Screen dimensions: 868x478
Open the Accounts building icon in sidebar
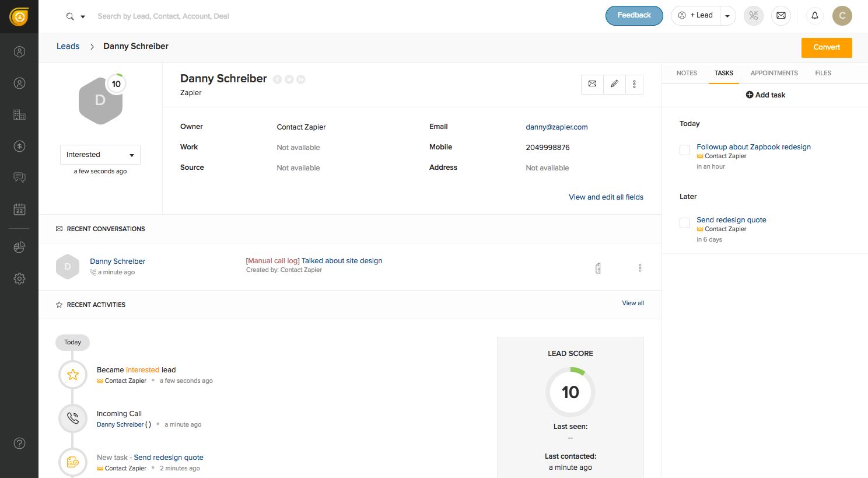[19, 115]
